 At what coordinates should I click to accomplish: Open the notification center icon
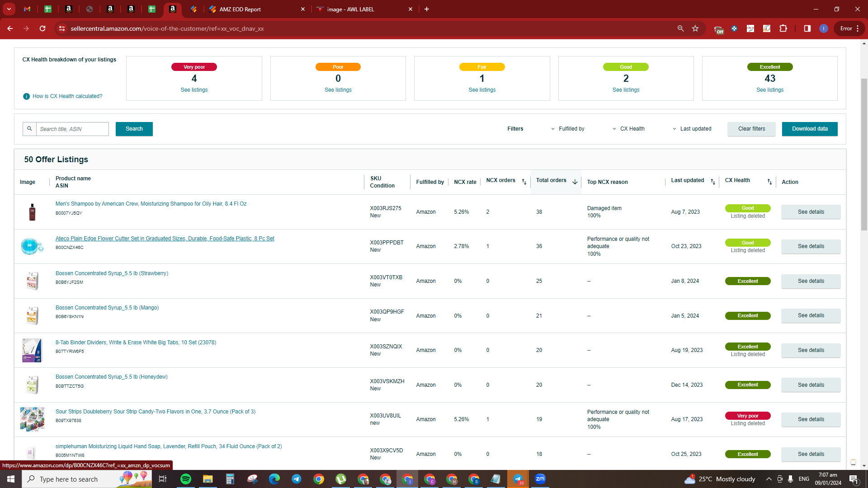tap(854, 479)
